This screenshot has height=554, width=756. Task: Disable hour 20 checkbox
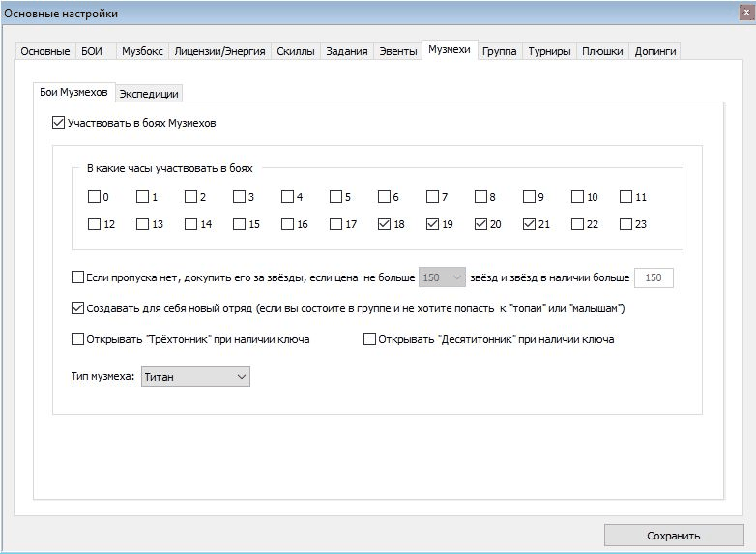(480, 223)
